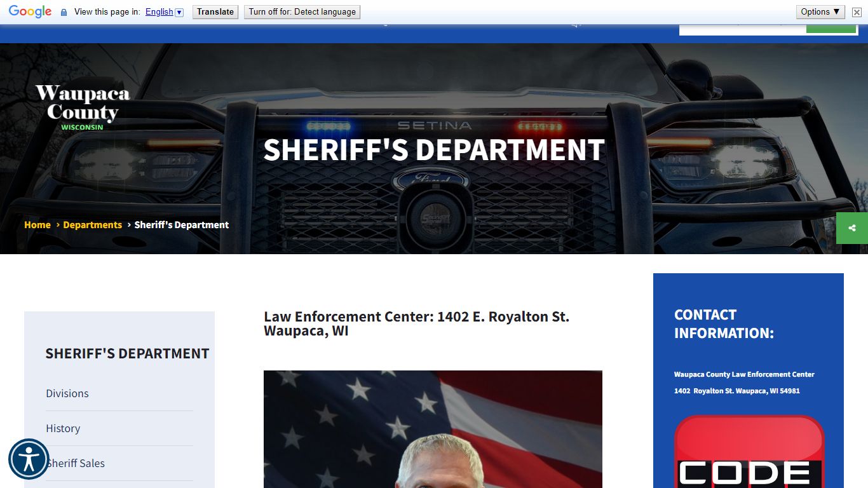Go to Home breadcrumb link
The height and width of the screenshot is (488, 868).
coord(37,225)
